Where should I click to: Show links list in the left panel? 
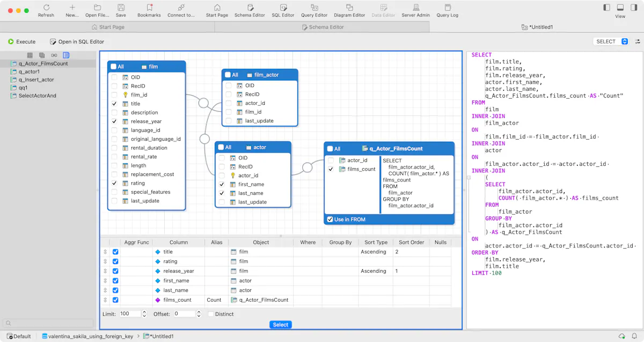[54, 55]
